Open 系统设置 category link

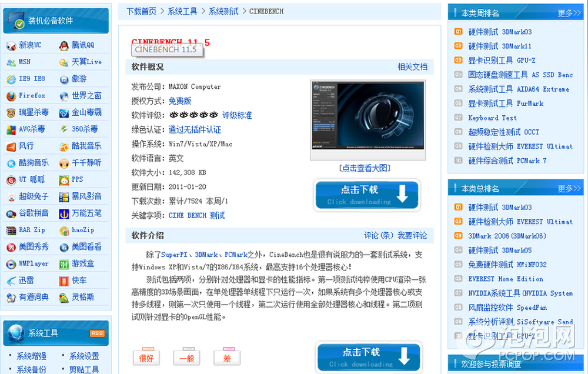pyautogui.click(x=84, y=356)
